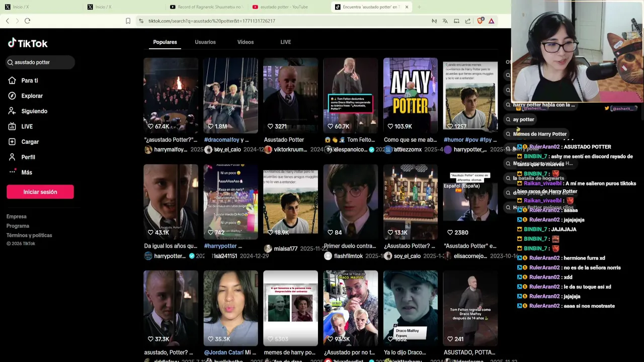This screenshot has height=362, width=644.
Task: Click the heart on the 67.4K video
Action: [150, 126]
